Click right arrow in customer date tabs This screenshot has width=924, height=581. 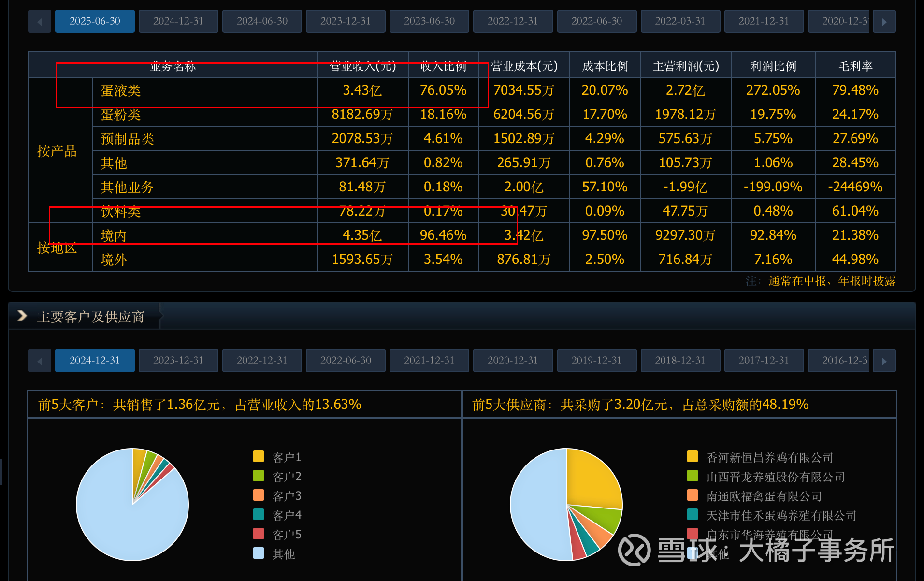pyautogui.click(x=884, y=361)
